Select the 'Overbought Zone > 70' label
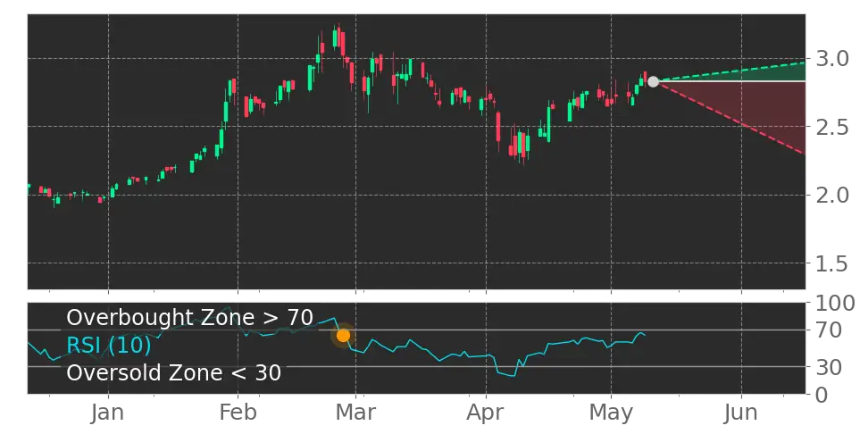Viewport: 868px width, 434px height. [x=190, y=318]
